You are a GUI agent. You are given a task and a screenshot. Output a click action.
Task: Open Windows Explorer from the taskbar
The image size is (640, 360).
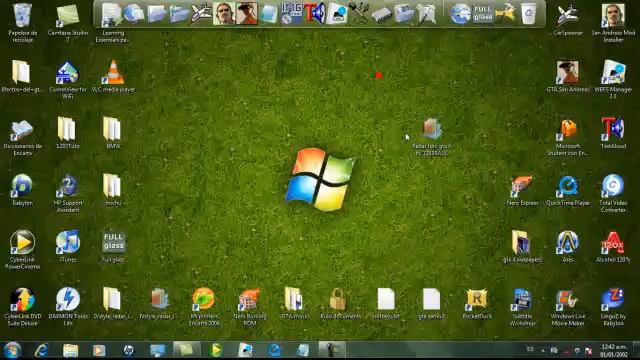pos(70,350)
